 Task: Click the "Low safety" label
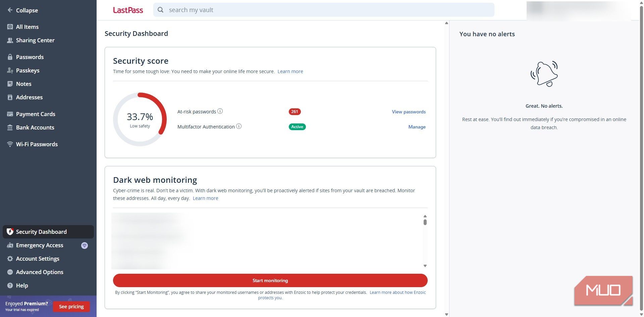pyautogui.click(x=140, y=126)
